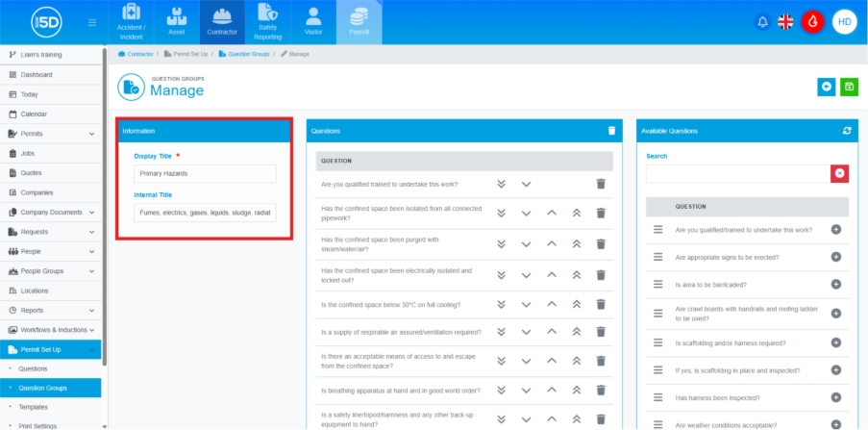Delete all questions via Questions header trash icon
Screen dimensions: 868x430
coord(611,131)
